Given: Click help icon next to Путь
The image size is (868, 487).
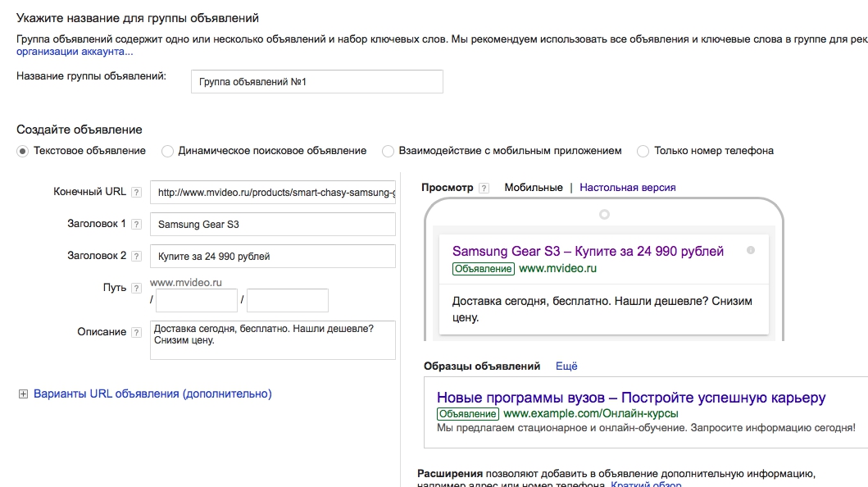Looking at the screenshot, I should pyautogui.click(x=136, y=289).
